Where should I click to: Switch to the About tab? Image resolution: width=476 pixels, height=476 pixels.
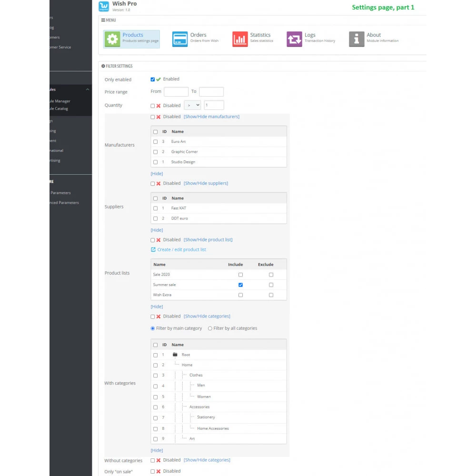click(x=374, y=39)
